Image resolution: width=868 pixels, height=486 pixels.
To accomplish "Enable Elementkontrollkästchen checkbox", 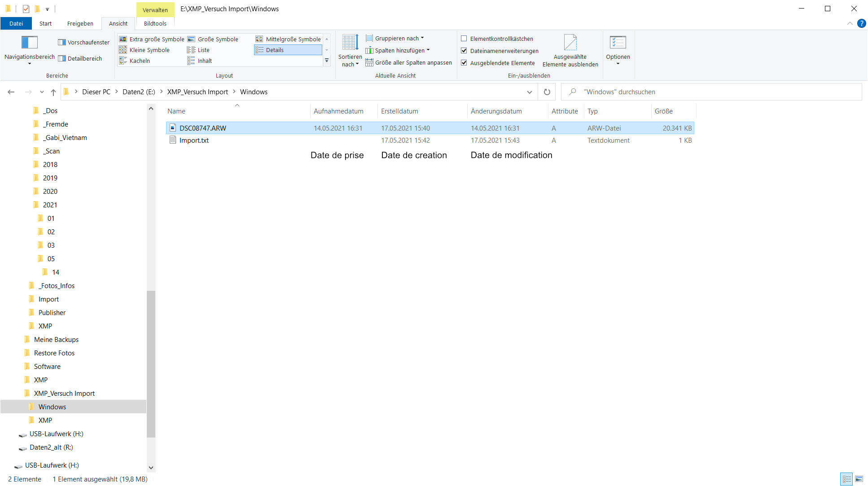I will pos(464,39).
